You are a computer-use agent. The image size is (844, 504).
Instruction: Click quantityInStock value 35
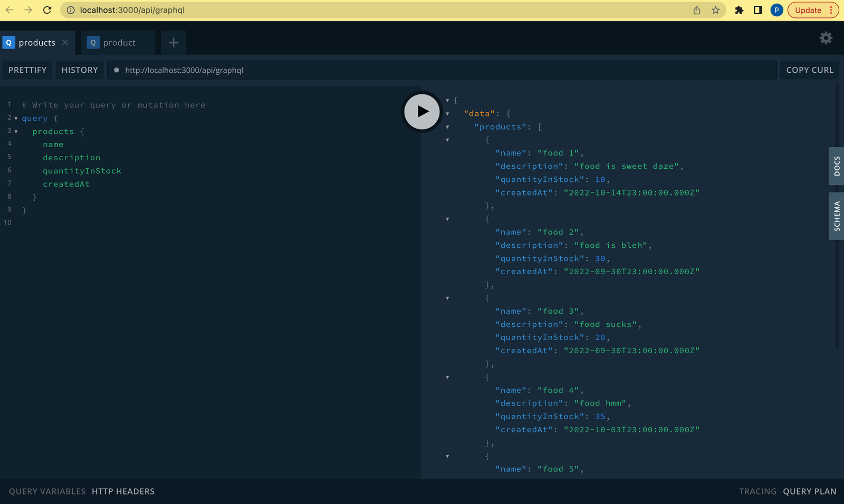coord(600,416)
